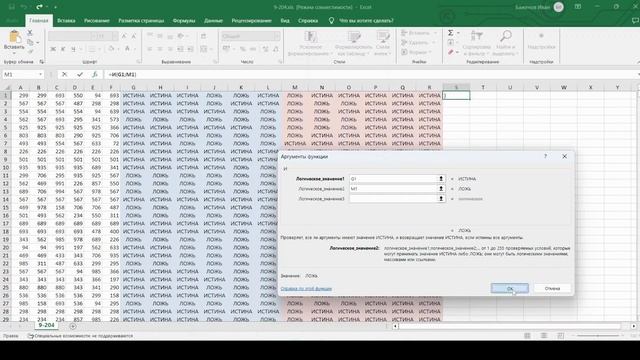This screenshot has height=360, width=640.
Task: Click the range-select arrow for Логическое_значение2
Action: (441, 189)
